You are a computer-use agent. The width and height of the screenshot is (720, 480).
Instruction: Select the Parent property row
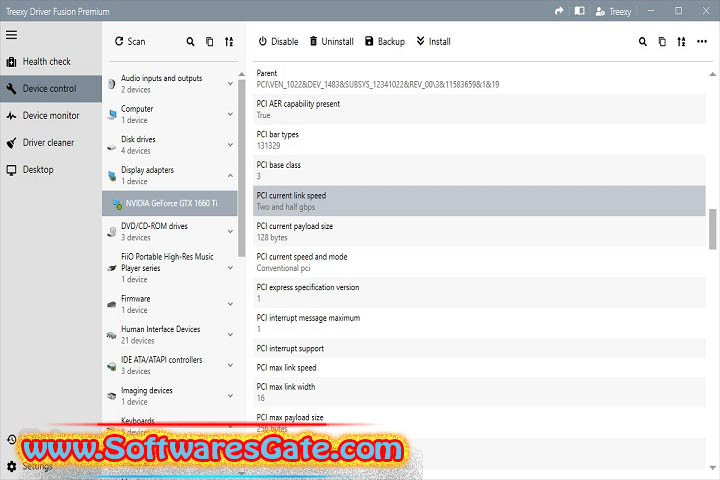point(479,79)
